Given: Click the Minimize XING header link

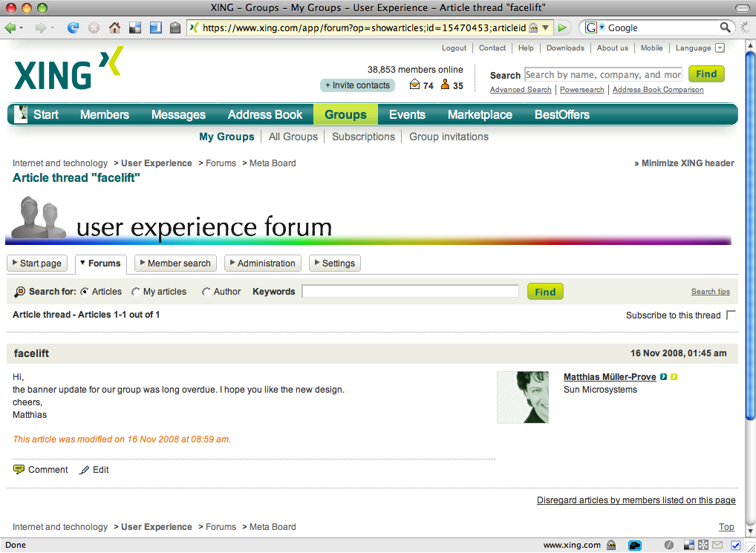Looking at the screenshot, I should pyautogui.click(x=684, y=163).
